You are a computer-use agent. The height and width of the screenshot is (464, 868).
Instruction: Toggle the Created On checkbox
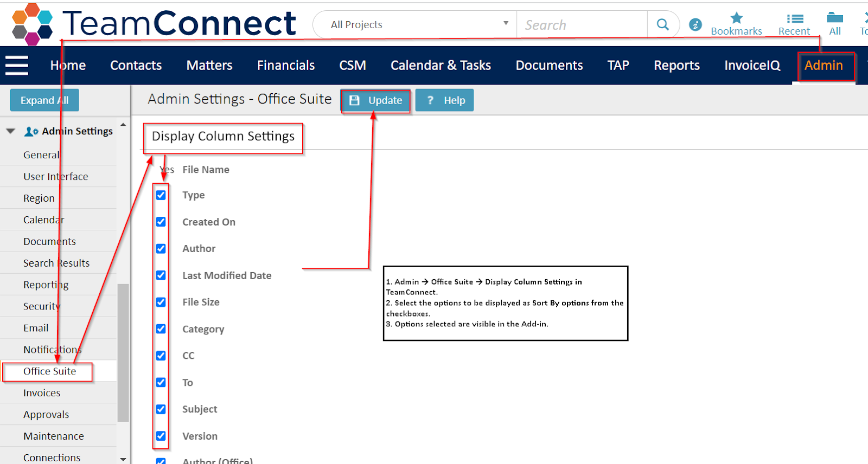point(161,222)
